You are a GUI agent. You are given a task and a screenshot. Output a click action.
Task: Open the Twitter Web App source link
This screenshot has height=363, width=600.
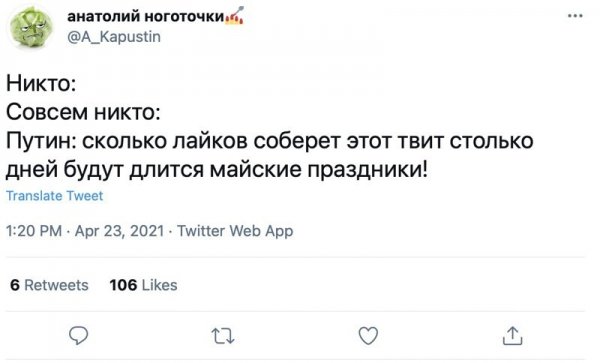[x=235, y=231]
